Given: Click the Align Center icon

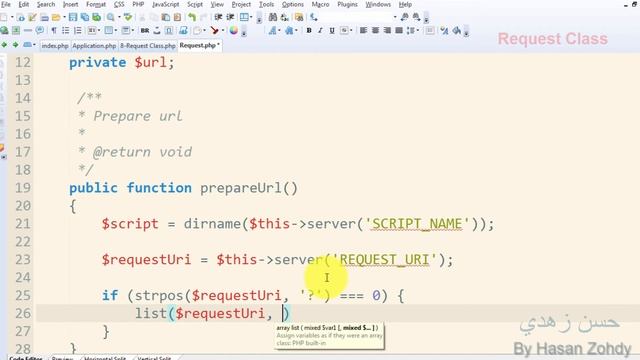Looking at the screenshot, I should pos(375,31).
